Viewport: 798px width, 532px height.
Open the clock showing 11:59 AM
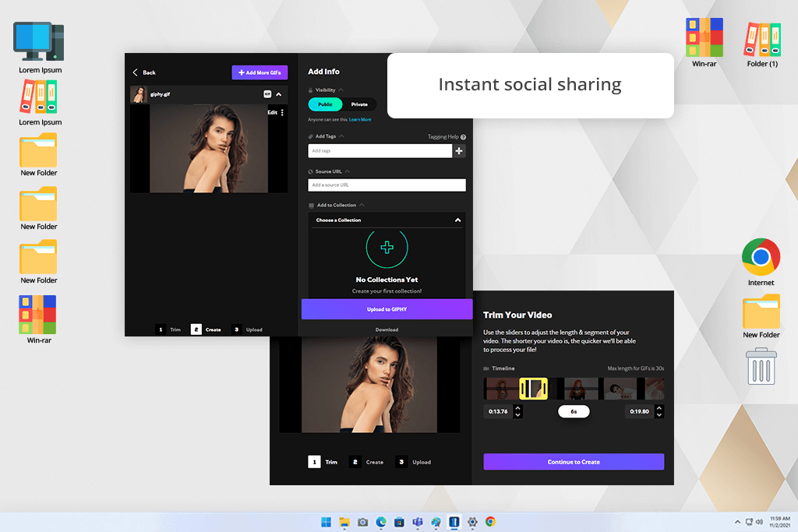(x=779, y=522)
